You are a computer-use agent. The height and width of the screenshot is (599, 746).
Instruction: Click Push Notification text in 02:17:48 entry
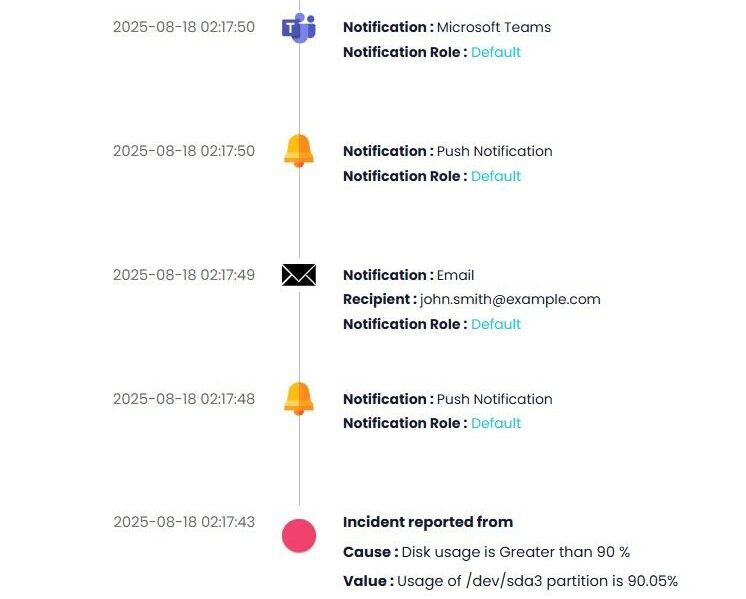[x=494, y=399]
